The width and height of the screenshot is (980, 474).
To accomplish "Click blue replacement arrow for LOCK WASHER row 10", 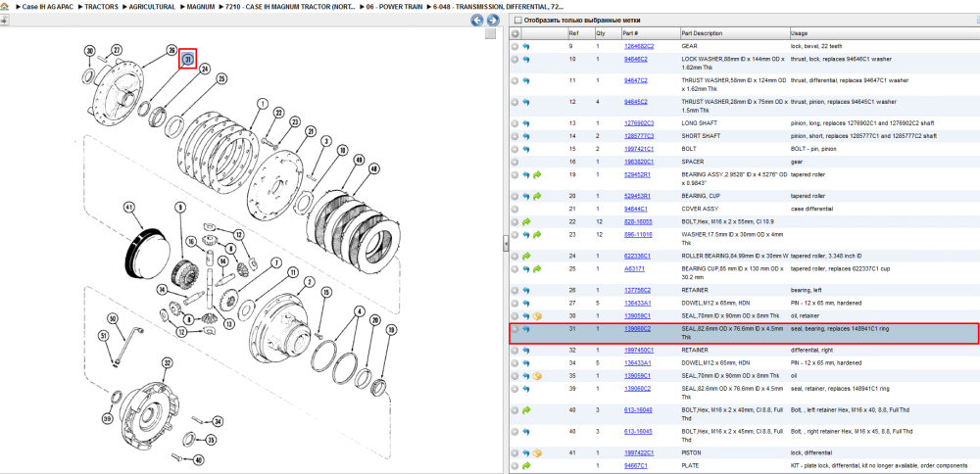I will (526, 60).
